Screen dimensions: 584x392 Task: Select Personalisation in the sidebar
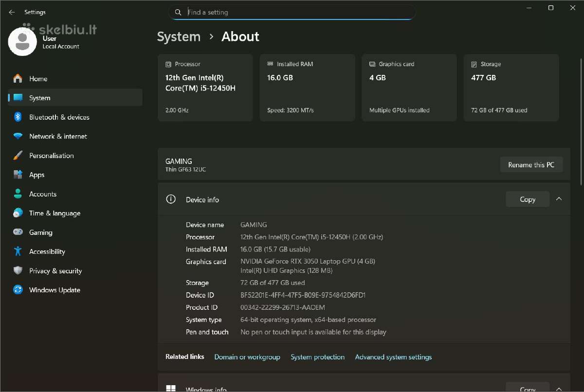click(75, 156)
